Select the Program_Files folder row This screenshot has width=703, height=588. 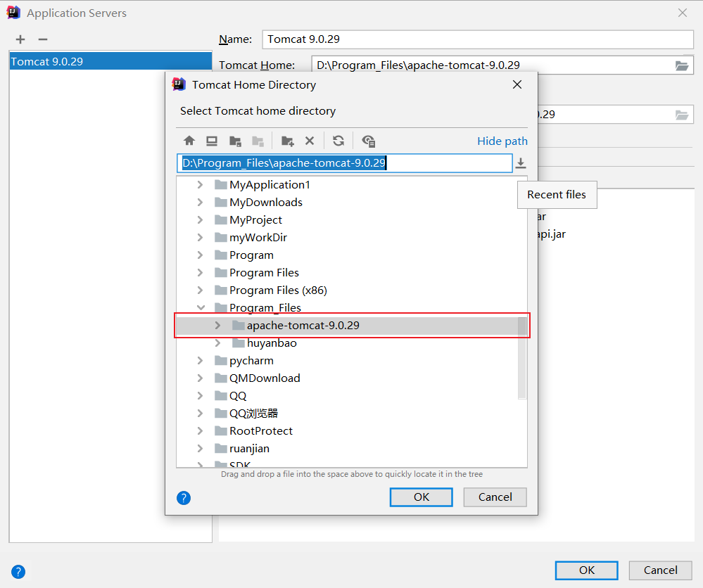pos(352,307)
